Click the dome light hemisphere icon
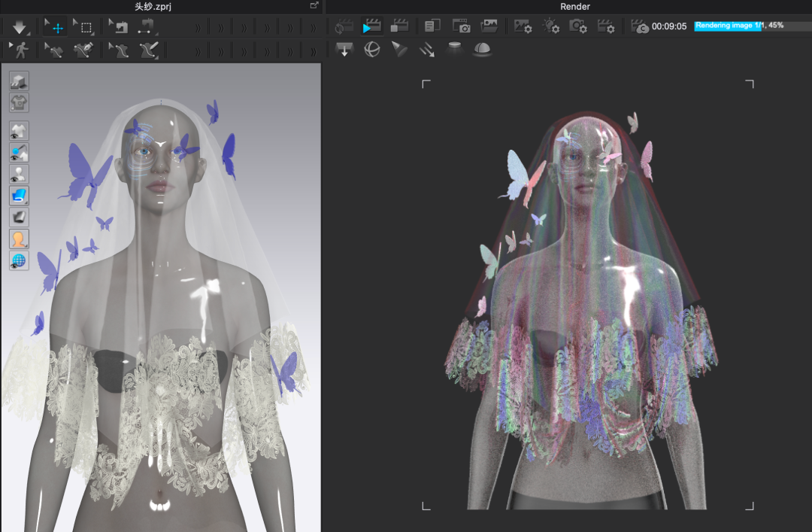Viewport: 812px width, 532px height. point(482,49)
